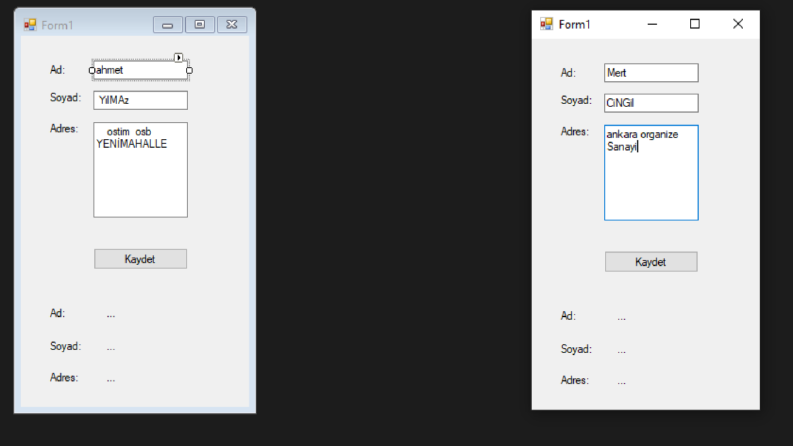Click Ad field containing Mert

point(651,73)
